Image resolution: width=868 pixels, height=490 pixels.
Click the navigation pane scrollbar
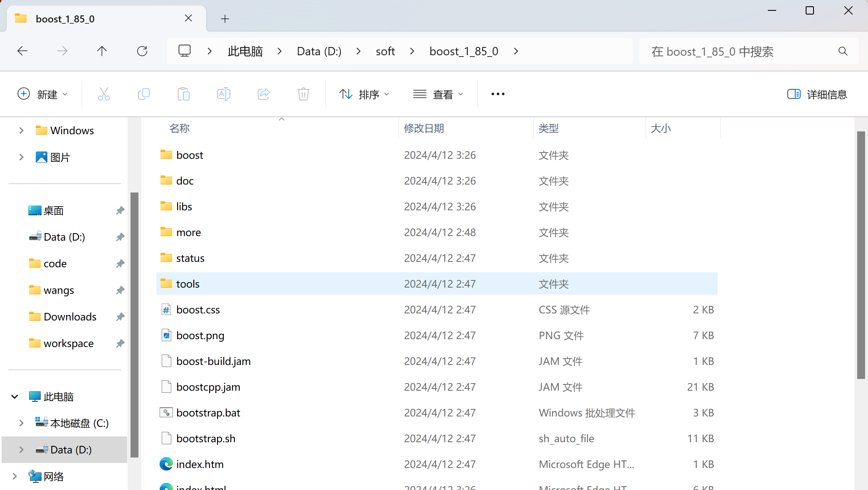pos(134,324)
